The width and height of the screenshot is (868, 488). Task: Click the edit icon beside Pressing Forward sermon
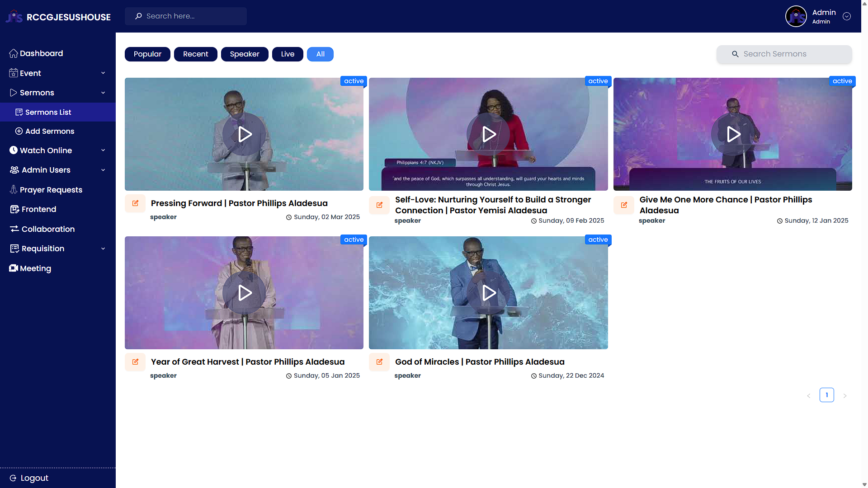point(135,203)
